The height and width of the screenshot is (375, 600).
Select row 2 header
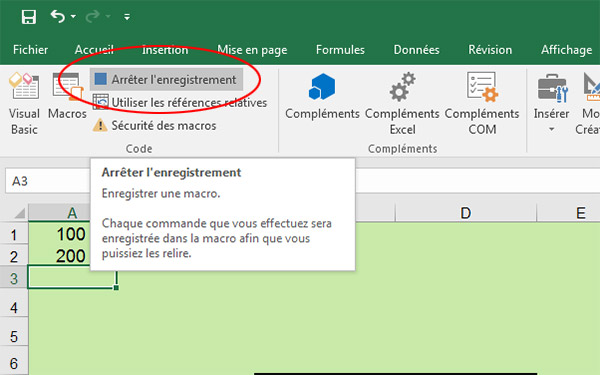click(14, 256)
